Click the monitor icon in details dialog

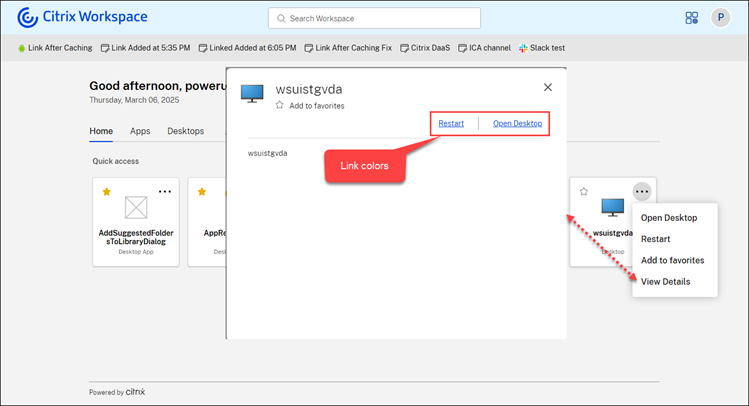point(252,93)
